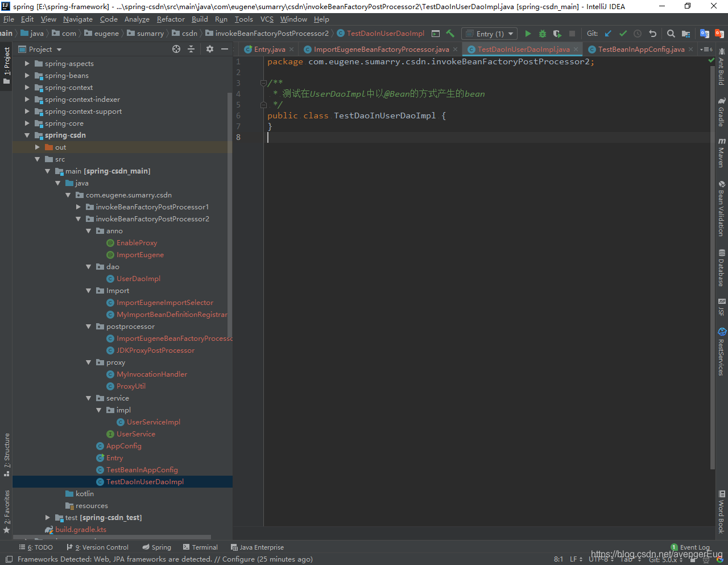Start debugging with the bug icon
The image size is (728, 565).
pyautogui.click(x=543, y=34)
